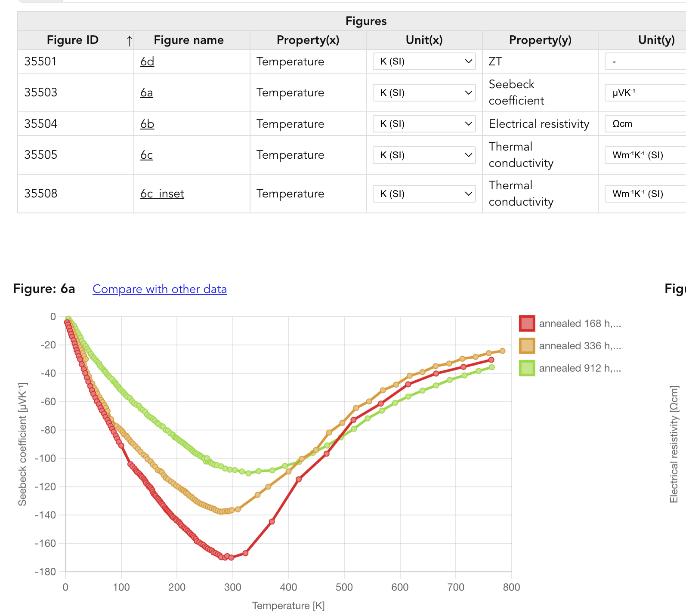Click the sort arrow in Figure ID header
Image resolution: width=686 pixels, height=616 pixels.
(129, 41)
